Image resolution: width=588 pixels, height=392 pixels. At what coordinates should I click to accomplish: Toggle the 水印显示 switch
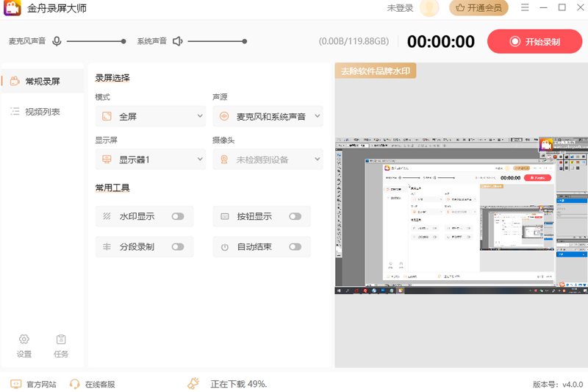(x=178, y=216)
